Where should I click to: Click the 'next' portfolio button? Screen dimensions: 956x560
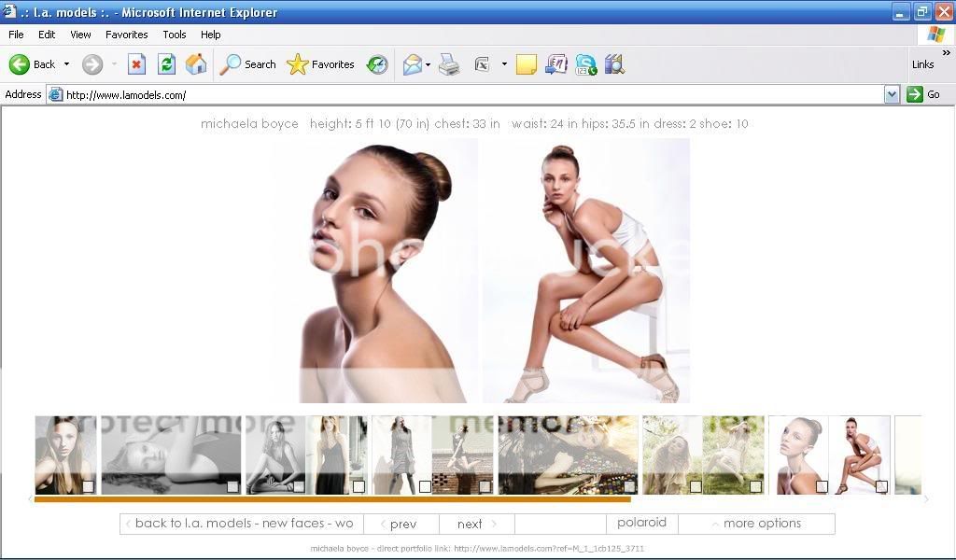[x=476, y=524]
